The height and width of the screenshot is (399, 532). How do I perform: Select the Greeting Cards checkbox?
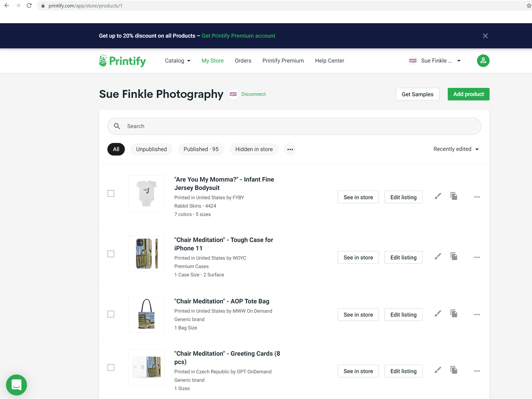[111, 367]
